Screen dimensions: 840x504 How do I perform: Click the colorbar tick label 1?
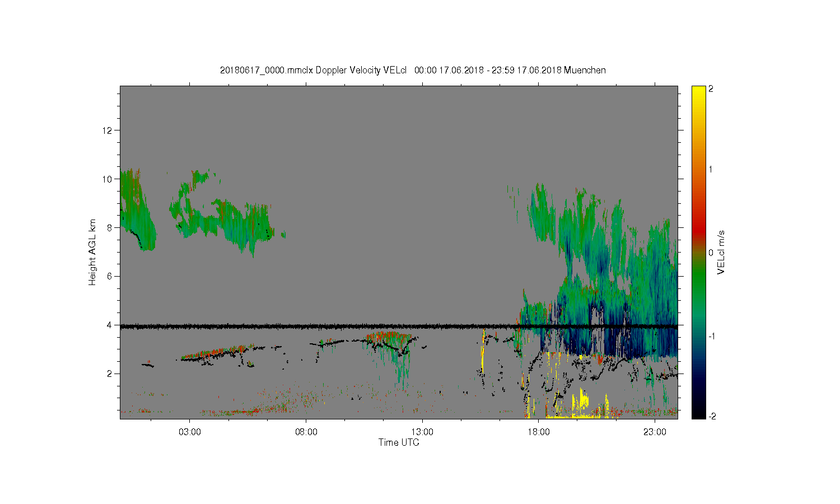711,169
